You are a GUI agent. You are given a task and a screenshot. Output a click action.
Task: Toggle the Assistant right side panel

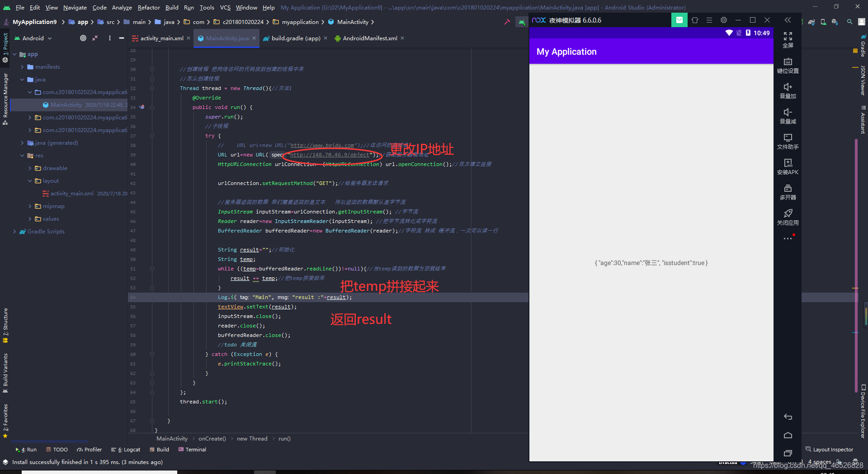click(x=863, y=120)
